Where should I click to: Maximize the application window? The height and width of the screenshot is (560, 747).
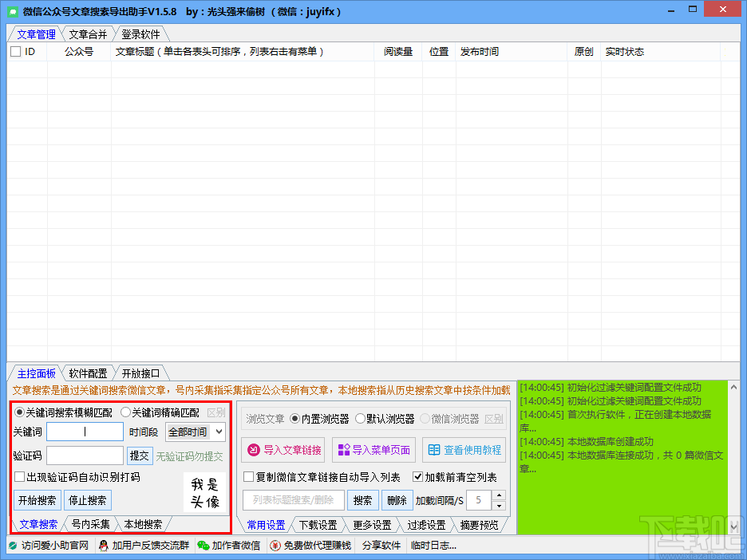click(693, 9)
